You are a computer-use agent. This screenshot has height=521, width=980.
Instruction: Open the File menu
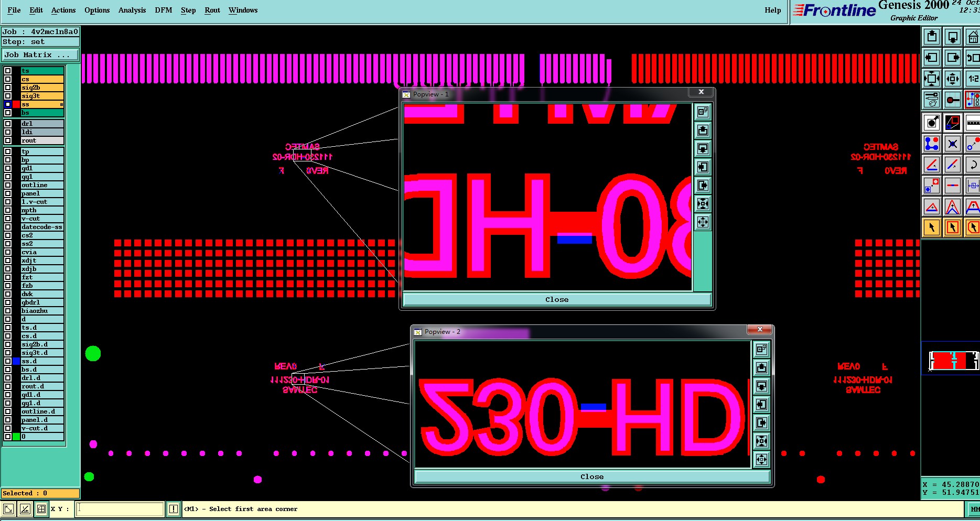point(14,10)
